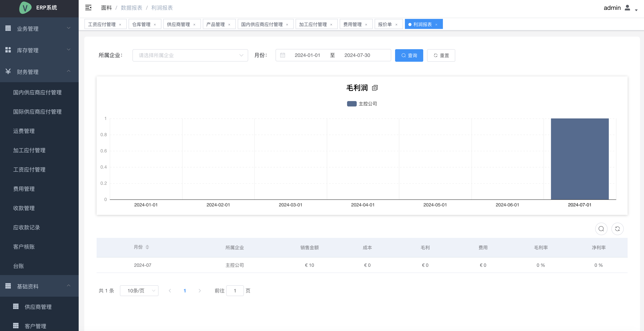Switch to the 费用管理 tab
Viewport: 644px width, 331px height.
click(x=352, y=24)
